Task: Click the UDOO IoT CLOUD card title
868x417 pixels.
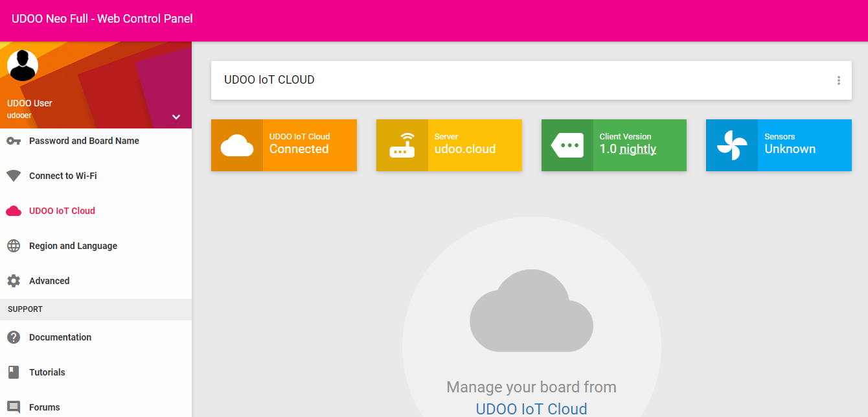Action: [269, 80]
